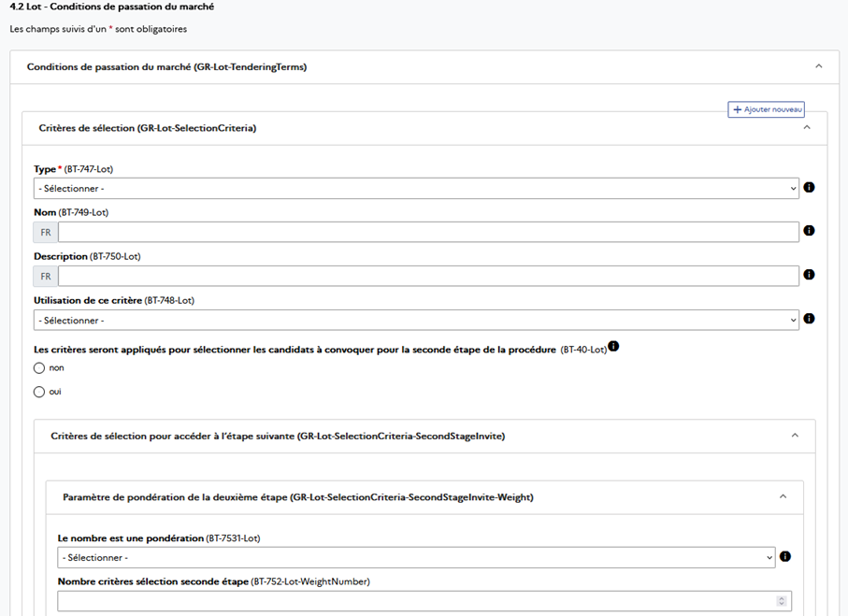Click Nombre critères sélection seconde étape input
The height and width of the screenshot is (616, 848).
424,601
